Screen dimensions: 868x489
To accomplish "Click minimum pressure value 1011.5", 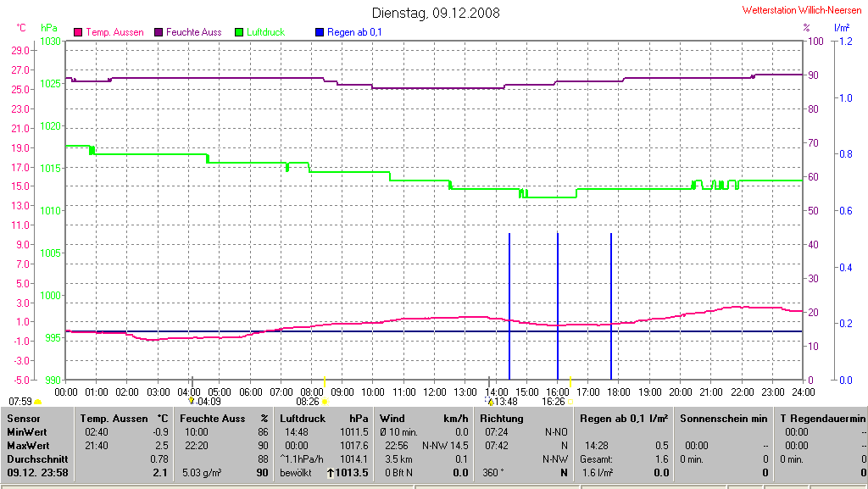I will tap(354, 432).
